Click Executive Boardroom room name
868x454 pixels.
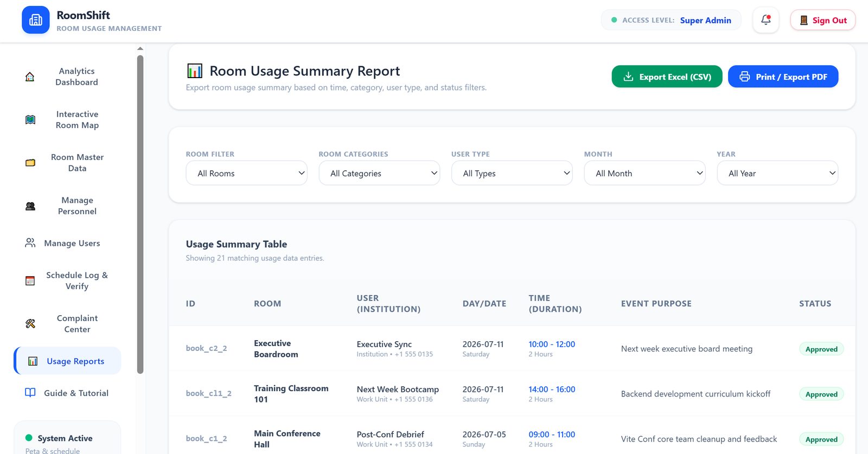click(x=276, y=349)
